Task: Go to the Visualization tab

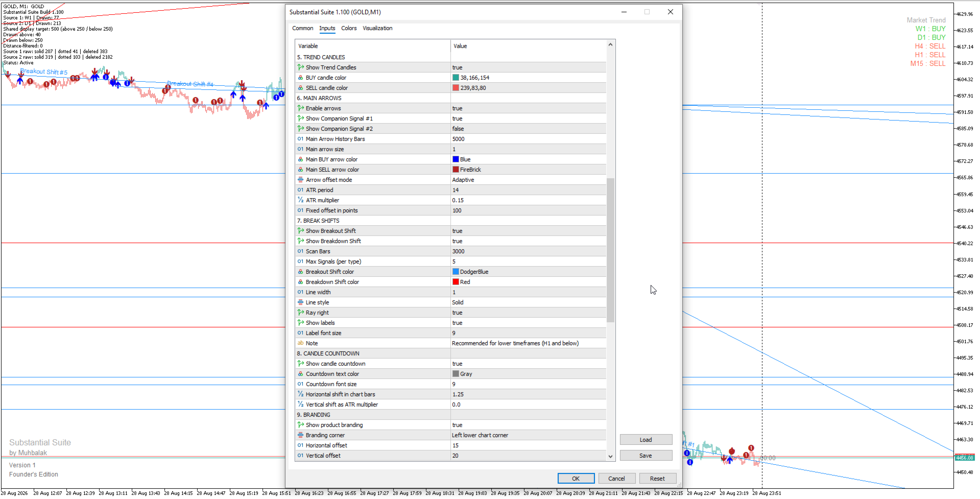Action: tap(377, 29)
